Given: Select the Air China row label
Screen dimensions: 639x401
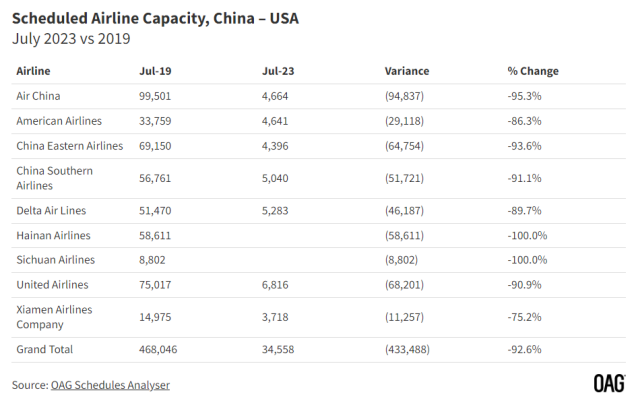Looking at the screenshot, I should click(41, 96).
